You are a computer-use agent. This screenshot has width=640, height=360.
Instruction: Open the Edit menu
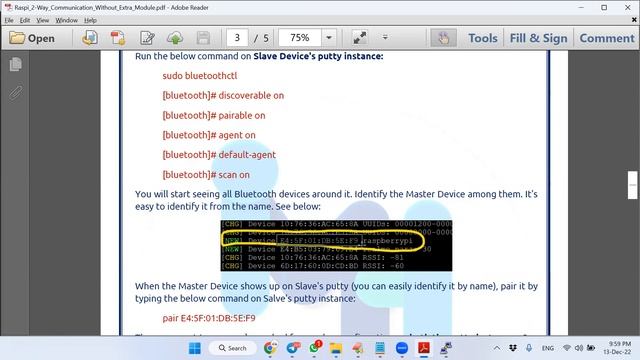[25, 20]
